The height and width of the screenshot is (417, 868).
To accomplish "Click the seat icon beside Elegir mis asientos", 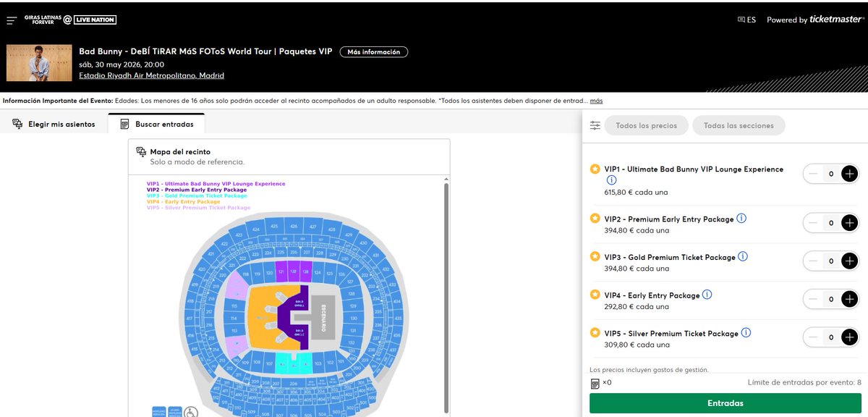I will (x=17, y=124).
